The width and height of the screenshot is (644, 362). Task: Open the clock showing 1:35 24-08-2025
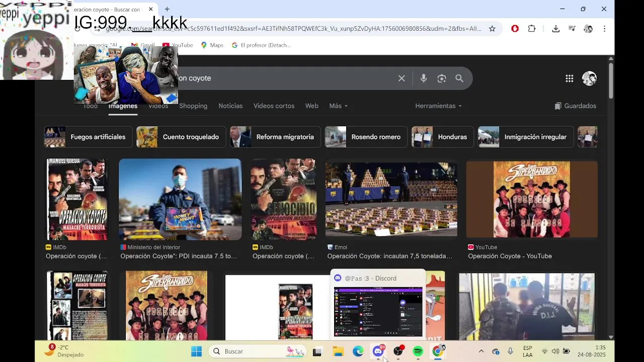(592, 351)
